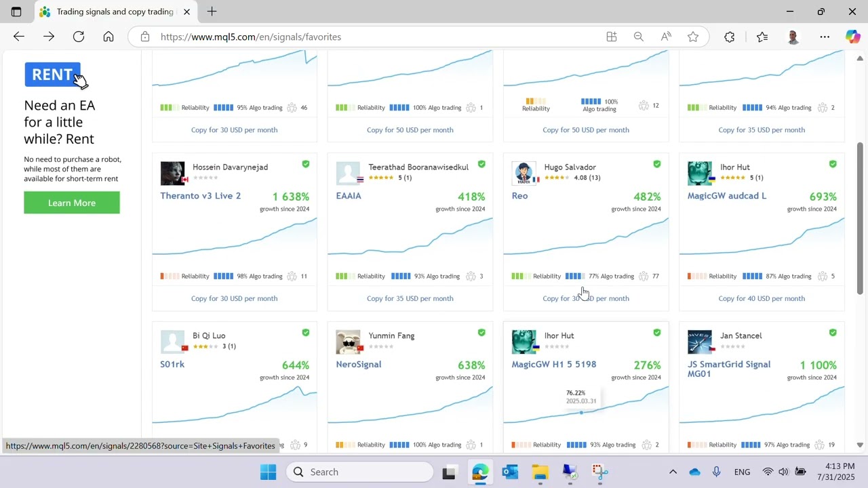Click the browser Forward arrow

click(x=49, y=37)
